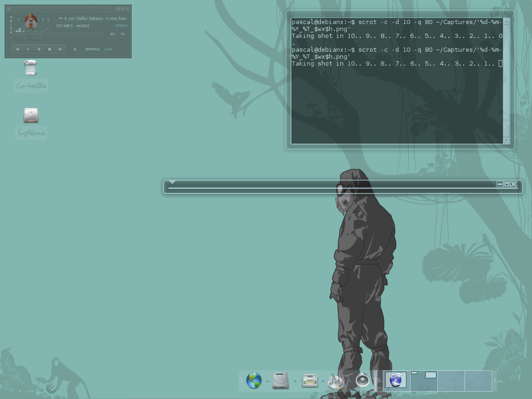Adjust the music player balance slider
The width and height of the screenshot is (532, 399).
coord(95,34)
